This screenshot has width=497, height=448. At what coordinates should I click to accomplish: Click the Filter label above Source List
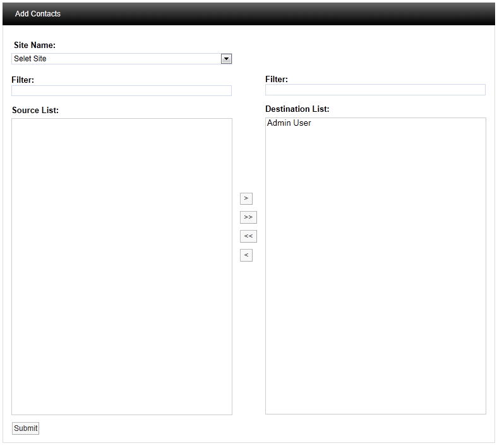23,80
